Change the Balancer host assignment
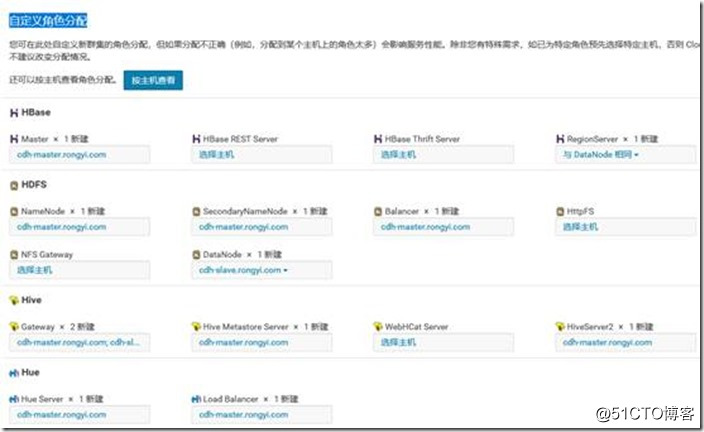The image size is (704, 432). coord(444,227)
